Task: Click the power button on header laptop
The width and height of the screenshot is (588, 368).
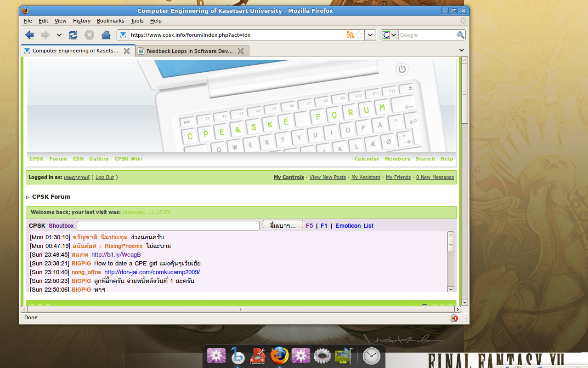Action: pyautogui.click(x=402, y=69)
